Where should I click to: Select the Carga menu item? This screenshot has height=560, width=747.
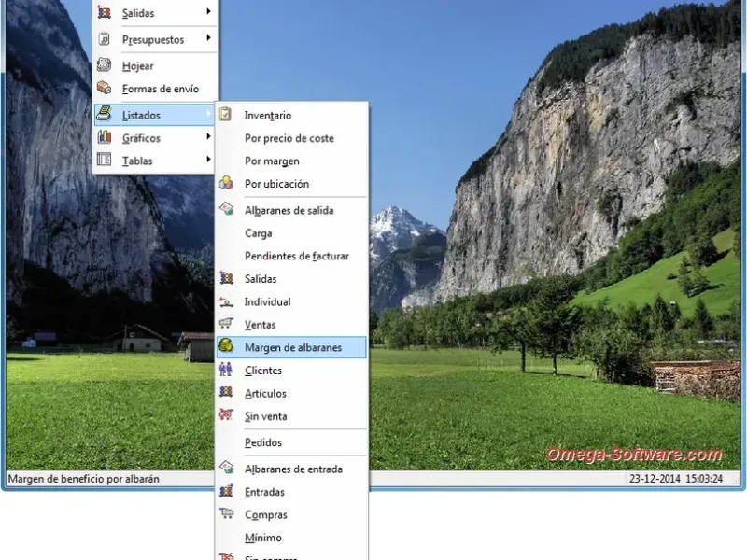[x=291, y=233]
